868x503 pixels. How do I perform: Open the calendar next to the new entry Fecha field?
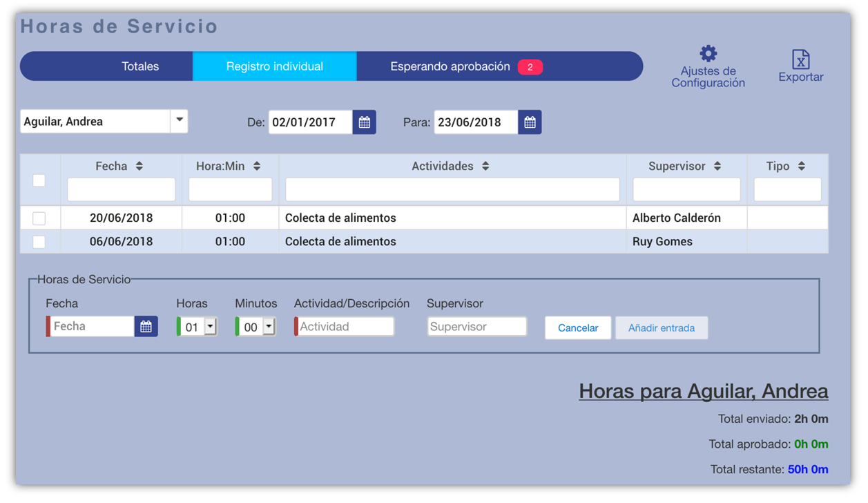(x=146, y=327)
